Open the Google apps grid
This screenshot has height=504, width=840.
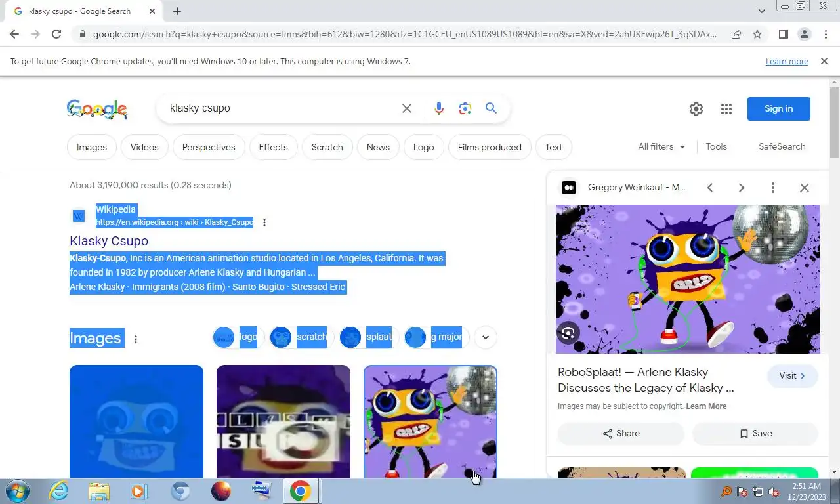(x=726, y=109)
